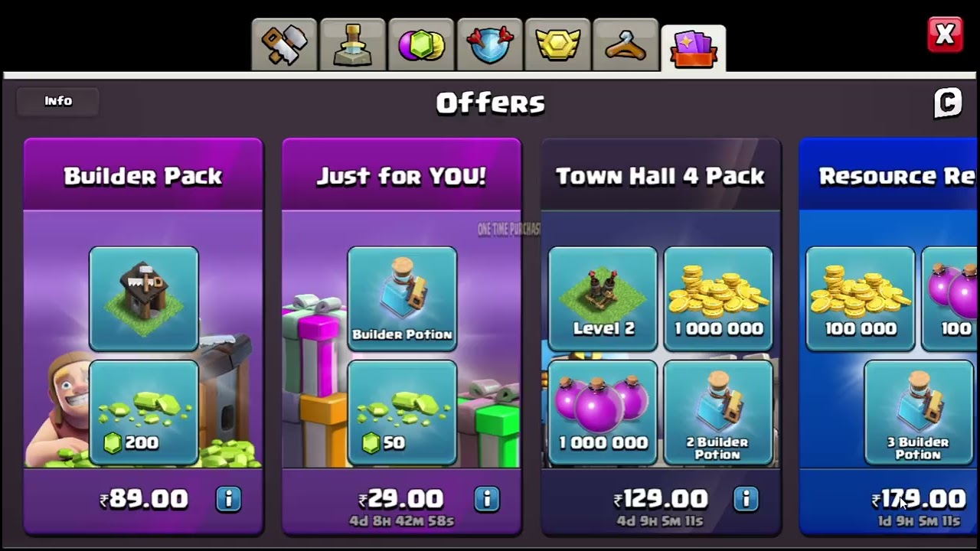Purchase Town Hall 4 Pack for ₹129.00
Screen dimensions: 980x551
[x=658, y=500]
